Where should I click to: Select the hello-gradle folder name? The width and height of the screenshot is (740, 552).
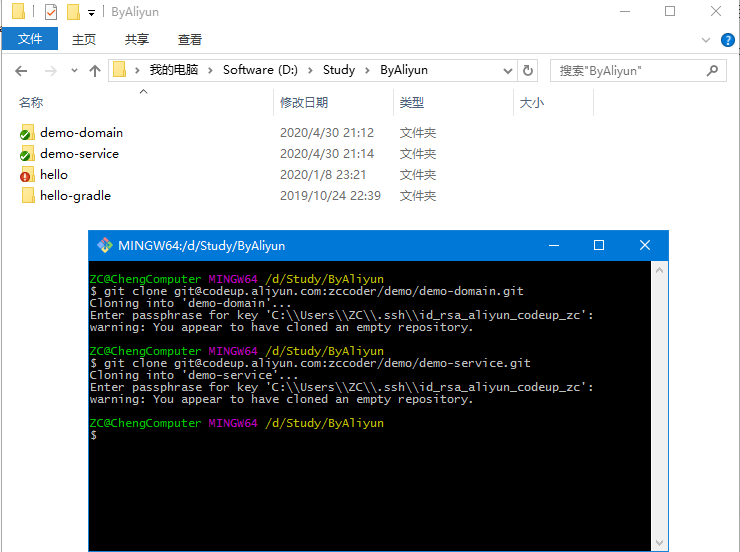click(x=76, y=196)
